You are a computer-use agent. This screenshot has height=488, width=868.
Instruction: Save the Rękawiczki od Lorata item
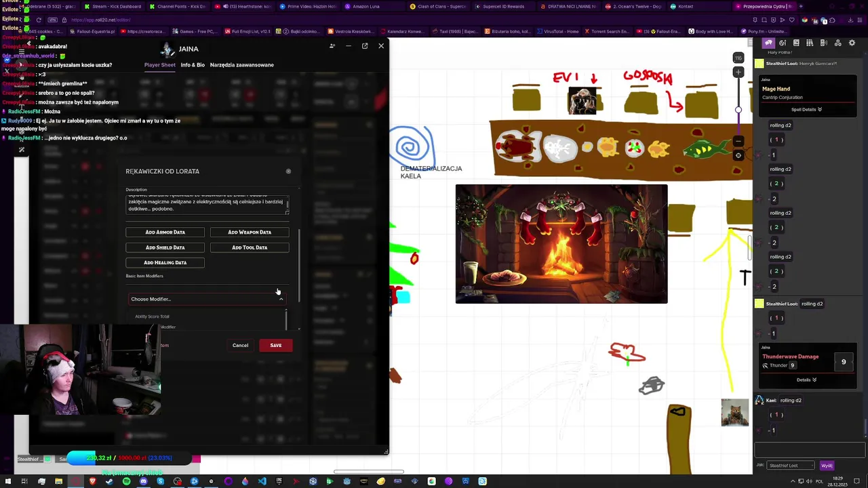pyautogui.click(x=276, y=346)
